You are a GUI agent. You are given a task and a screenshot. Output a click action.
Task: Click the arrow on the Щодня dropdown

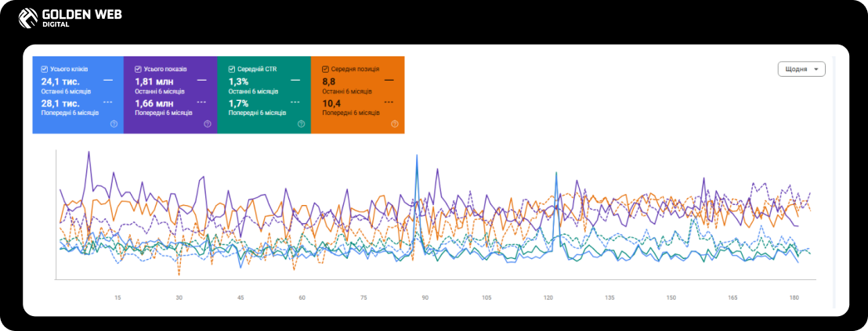(816, 70)
